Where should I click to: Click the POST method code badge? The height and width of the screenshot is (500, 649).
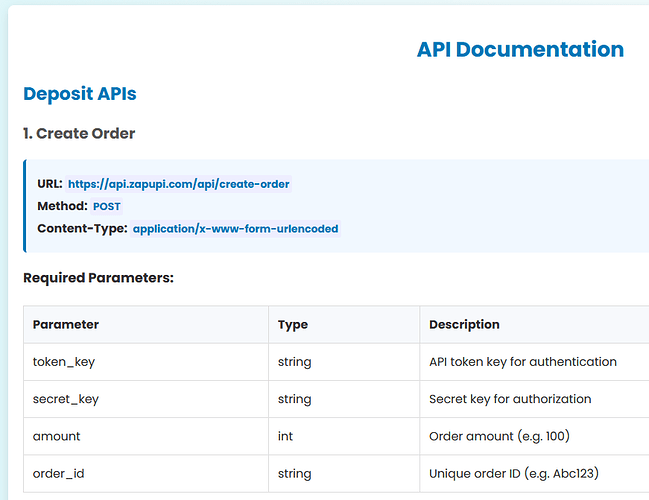point(105,206)
